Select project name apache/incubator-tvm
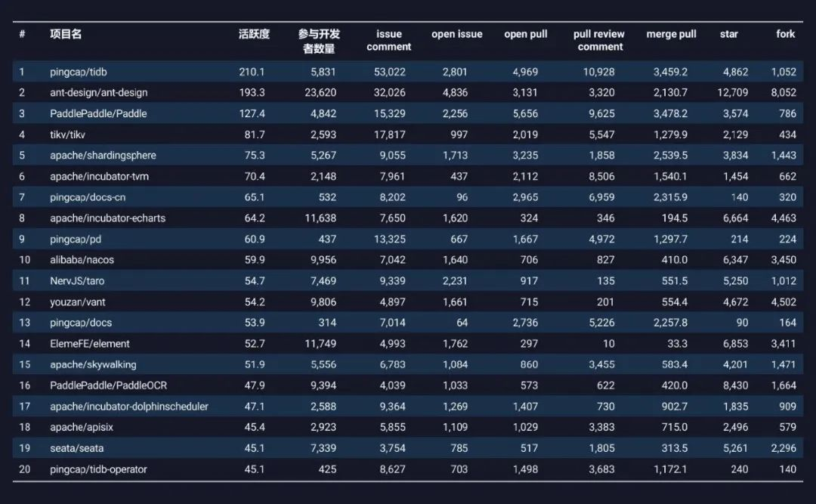 (x=100, y=177)
